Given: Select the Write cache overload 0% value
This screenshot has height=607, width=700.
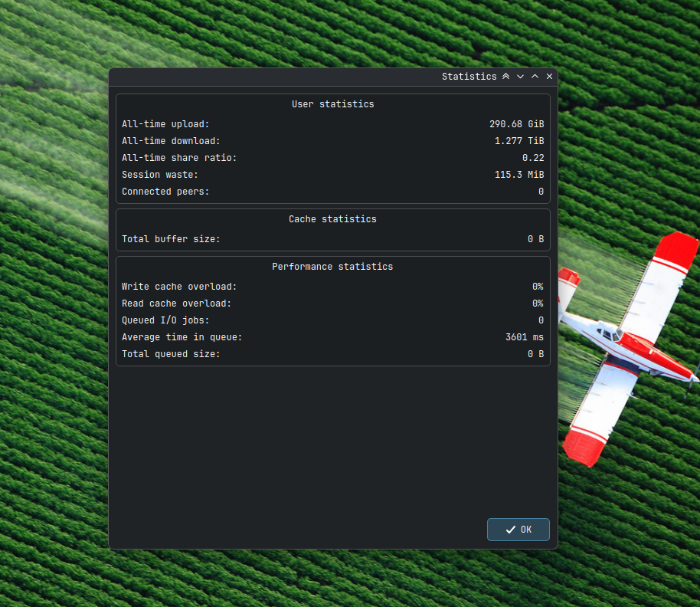Looking at the screenshot, I should coord(538,287).
